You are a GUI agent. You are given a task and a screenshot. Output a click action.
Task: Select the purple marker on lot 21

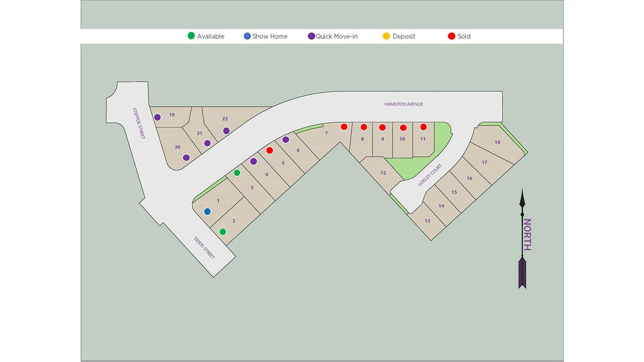tap(207, 143)
